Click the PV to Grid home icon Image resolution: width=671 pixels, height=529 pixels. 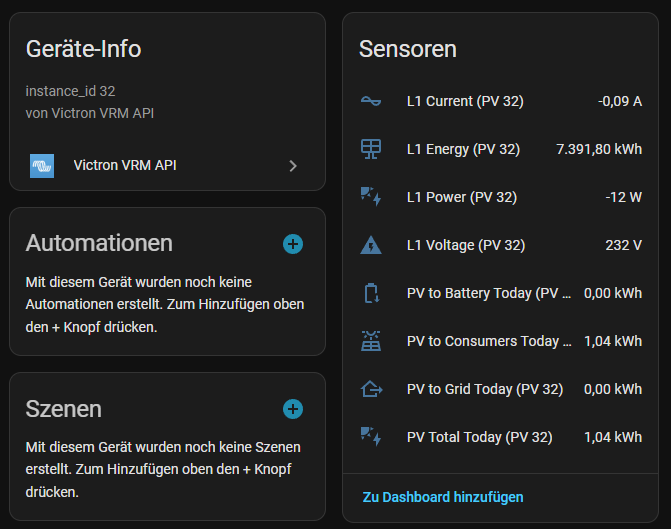pyautogui.click(x=371, y=389)
